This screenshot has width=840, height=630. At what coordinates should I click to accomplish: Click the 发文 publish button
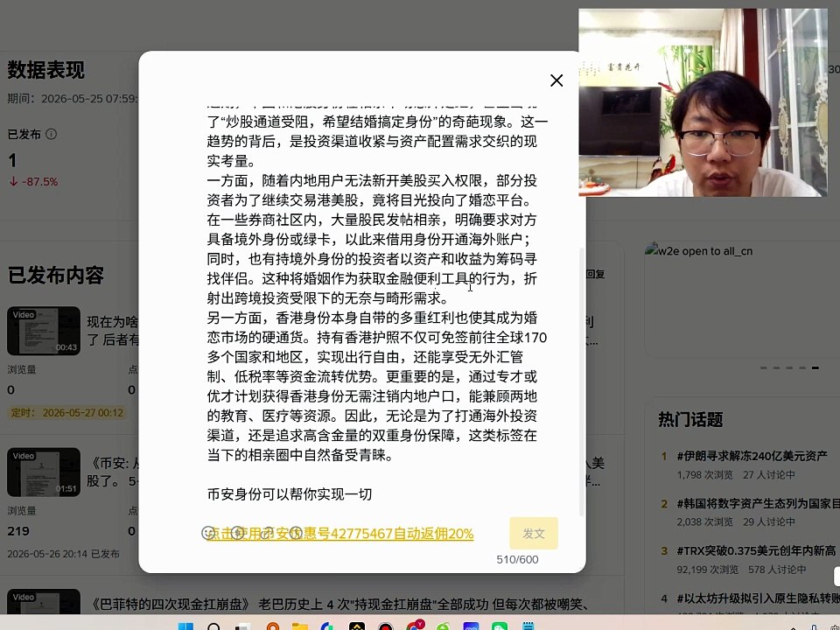point(534,533)
